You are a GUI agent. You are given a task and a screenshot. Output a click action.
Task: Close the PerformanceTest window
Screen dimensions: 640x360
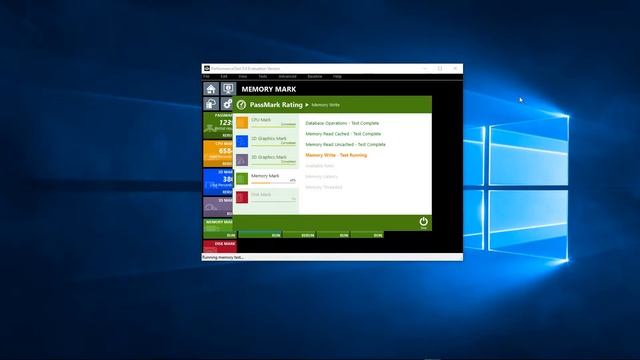point(455,69)
